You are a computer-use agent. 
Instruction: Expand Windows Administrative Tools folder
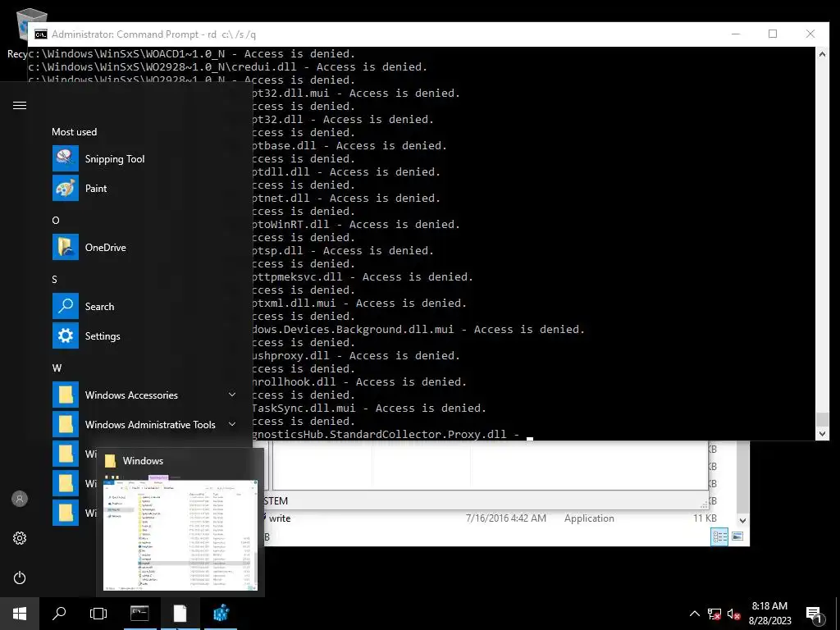point(232,424)
